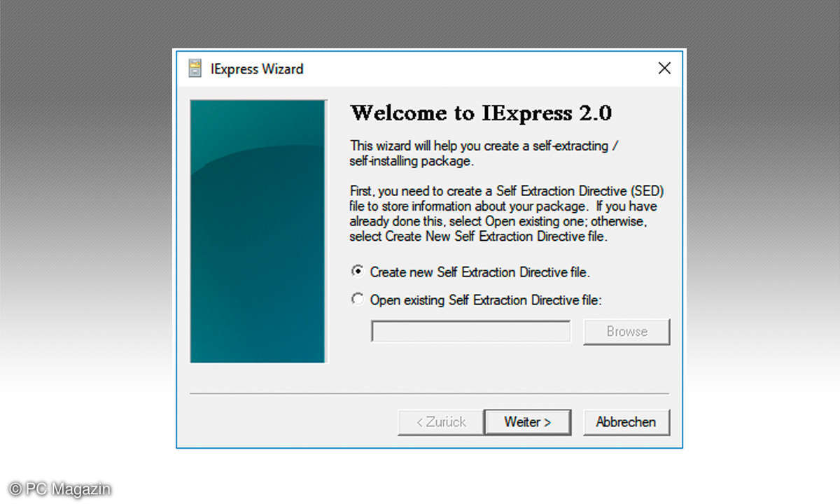This screenshot has width=840, height=504.
Task: Click the 'IExpress Wizard' title bar text
Action: click(x=257, y=69)
